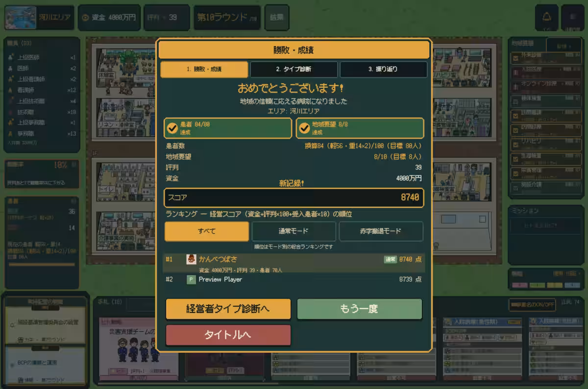Screen dimensions: 588x389
Task: Click the 通常 mode badge on rank #1
Action: tap(390, 259)
